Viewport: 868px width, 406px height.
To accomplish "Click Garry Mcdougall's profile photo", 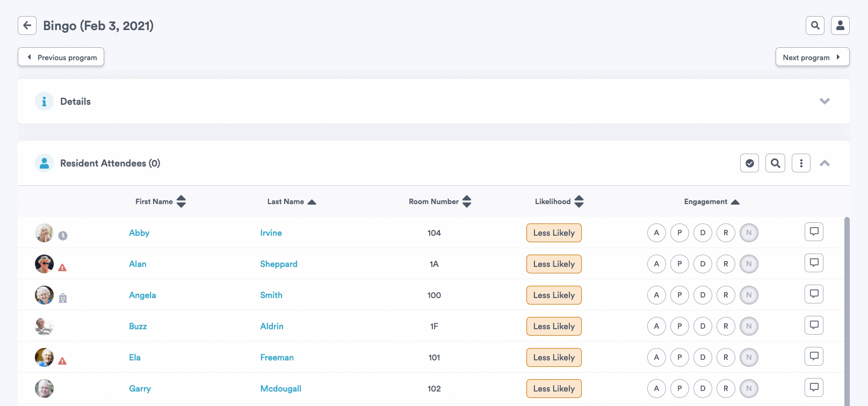I will [x=44, y=388].
